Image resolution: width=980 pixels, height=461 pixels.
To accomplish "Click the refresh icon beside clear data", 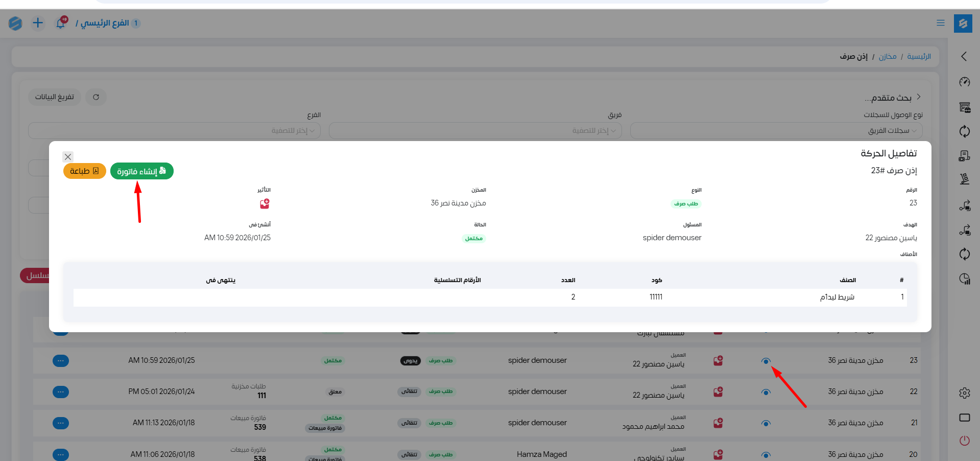I will pos(96,97).
